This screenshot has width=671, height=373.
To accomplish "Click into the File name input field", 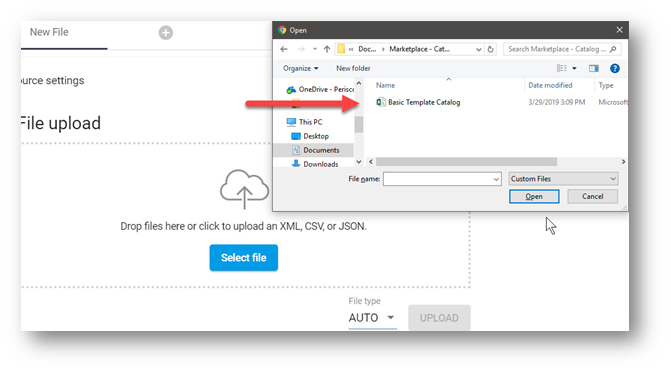I will point(438,179).
